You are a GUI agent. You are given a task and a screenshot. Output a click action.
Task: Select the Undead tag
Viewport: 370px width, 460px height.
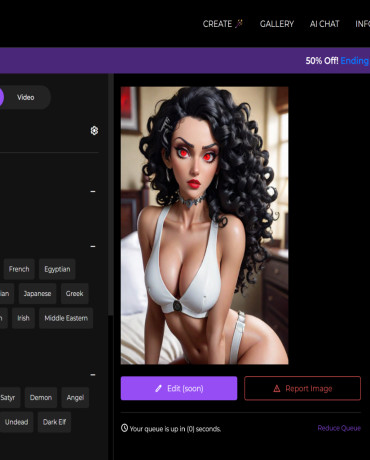tap(16, 422)
